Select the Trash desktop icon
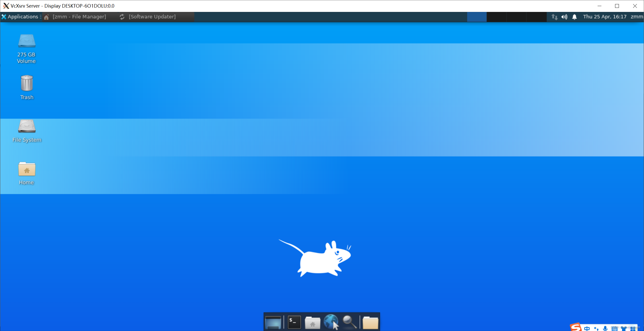644x331 pixels. [27, 87]
